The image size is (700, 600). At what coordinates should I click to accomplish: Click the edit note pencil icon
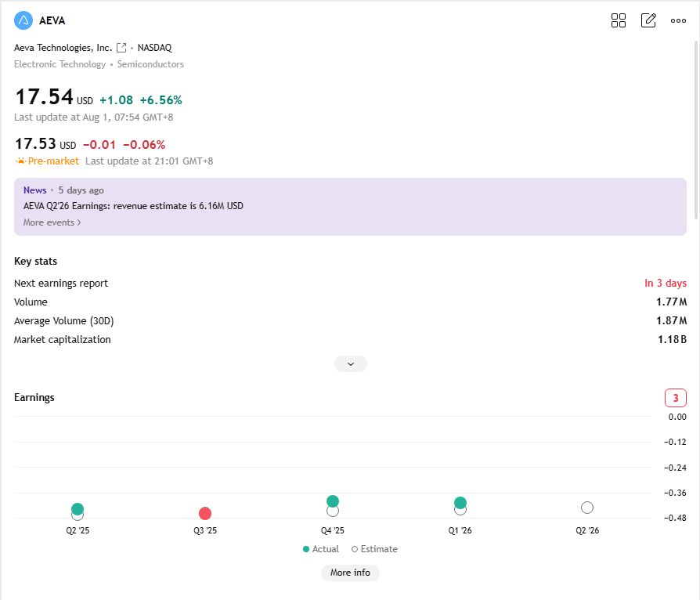click(648, 20)
